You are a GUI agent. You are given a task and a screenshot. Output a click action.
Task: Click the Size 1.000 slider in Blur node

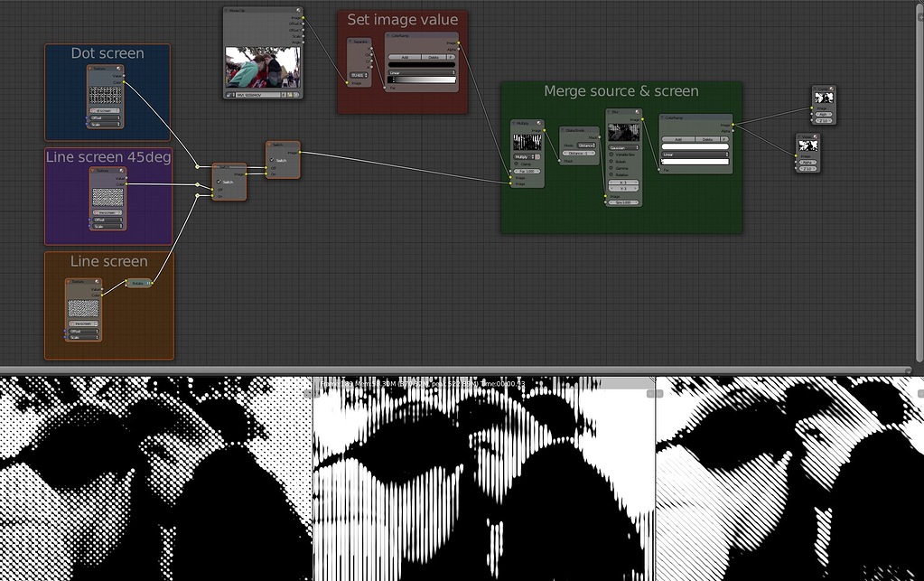(623, 202)
